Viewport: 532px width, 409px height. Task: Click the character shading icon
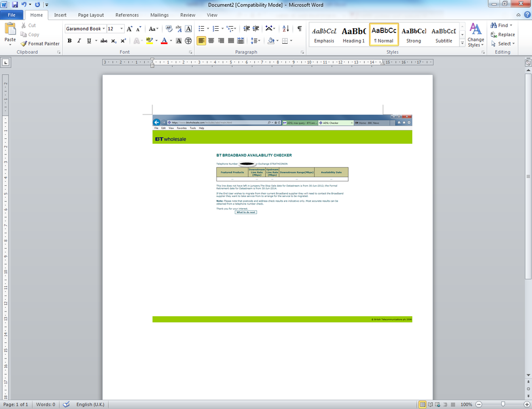click(179, 40)
